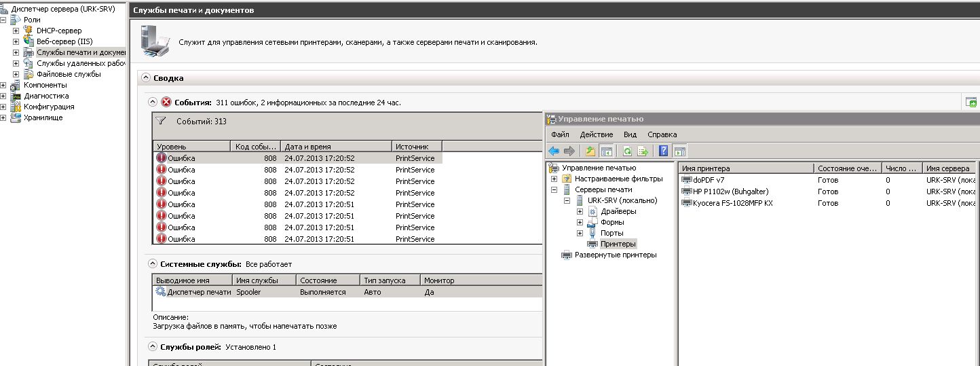Collapse the Сводка section

[x=146, y=78]
